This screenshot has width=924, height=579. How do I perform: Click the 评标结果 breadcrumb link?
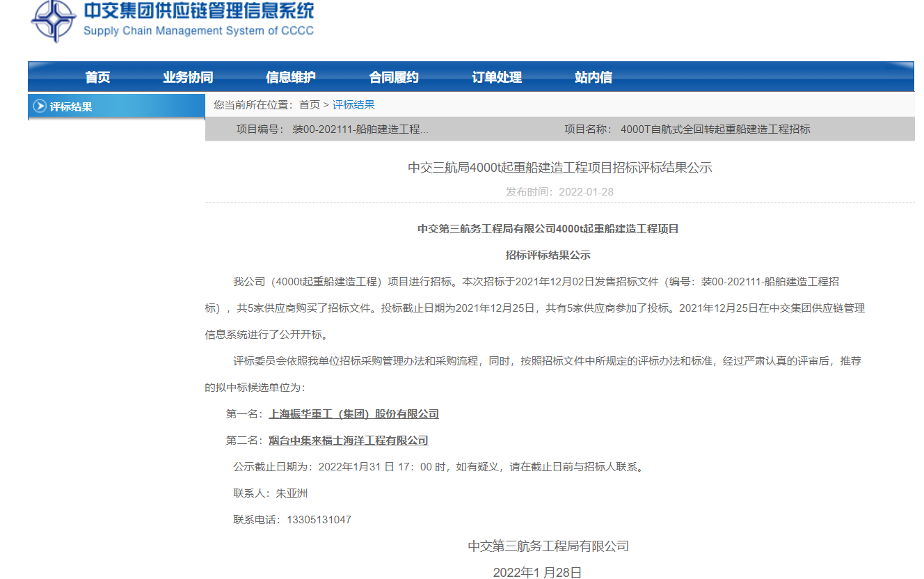[353, 104]
